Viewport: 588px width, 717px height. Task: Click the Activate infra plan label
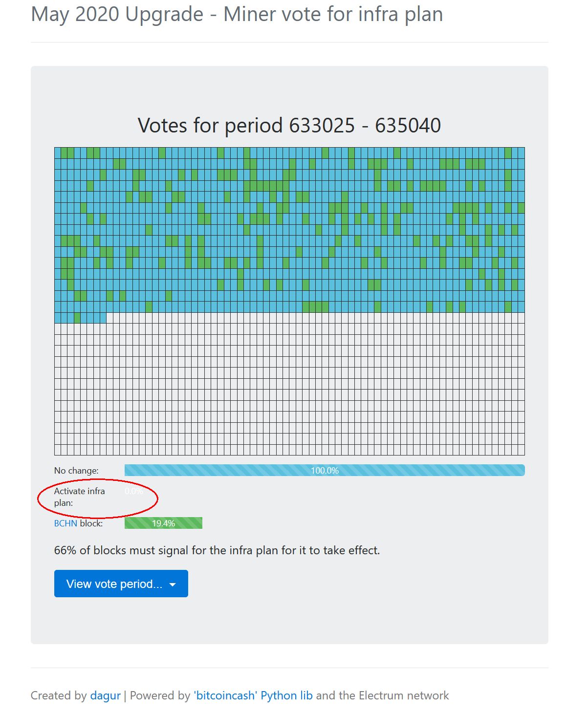tap(80, 497)
